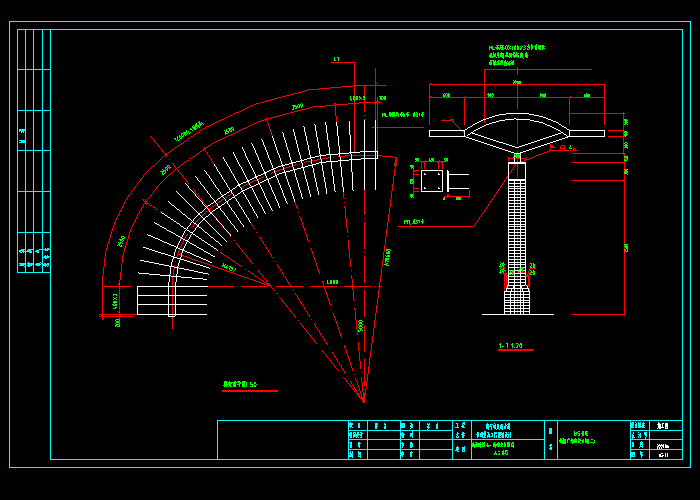Click the "L1000" dimension on the horizontal centerline
The image size is (700, 500).
(x=332, y=283)
